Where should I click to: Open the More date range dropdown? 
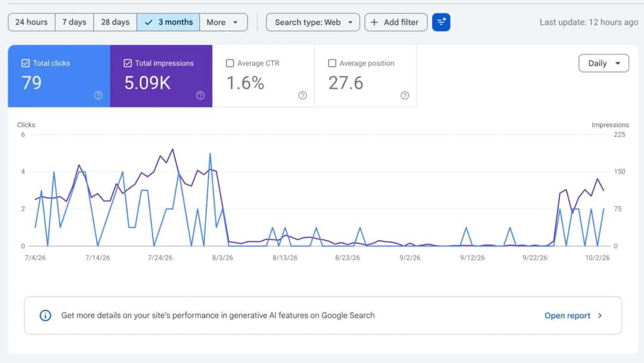point(224,22)
